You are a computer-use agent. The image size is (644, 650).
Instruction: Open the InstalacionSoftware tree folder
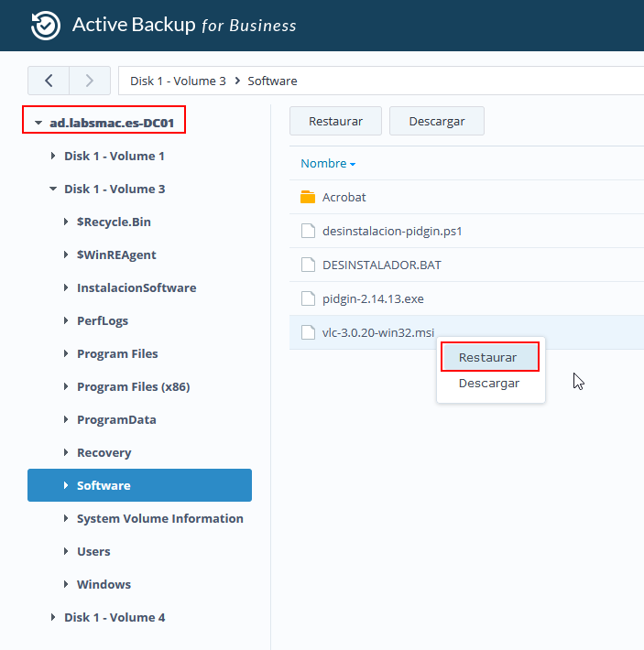[136, 288]
